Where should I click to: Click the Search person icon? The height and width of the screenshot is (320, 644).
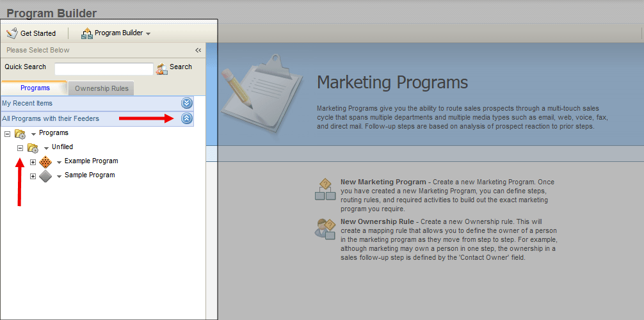(x=162, y=68)
